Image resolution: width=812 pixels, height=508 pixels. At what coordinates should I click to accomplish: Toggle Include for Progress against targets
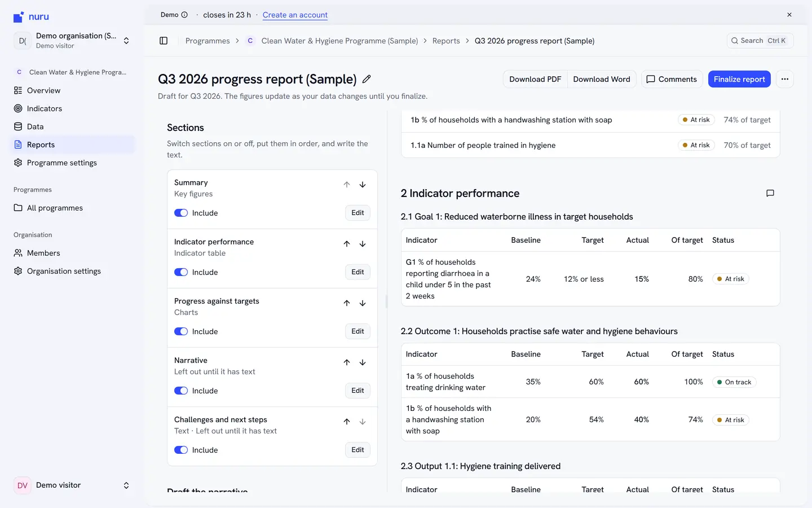181,331
